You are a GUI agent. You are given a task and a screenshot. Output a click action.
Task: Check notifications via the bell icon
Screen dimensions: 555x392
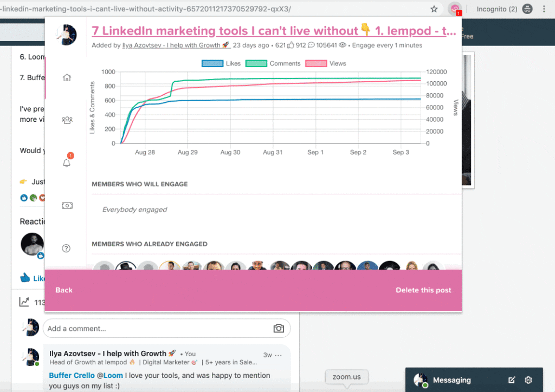click(66, 163)
